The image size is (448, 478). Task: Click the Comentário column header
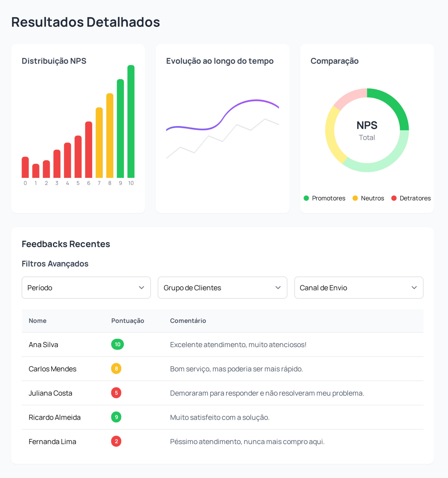coord(188,321)
